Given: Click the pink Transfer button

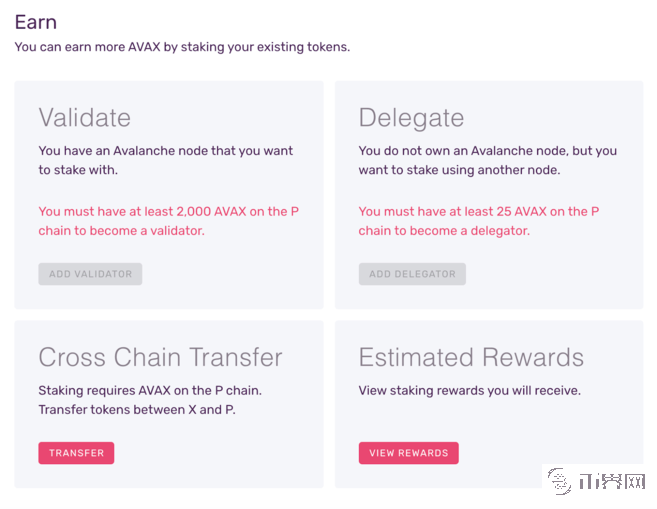Looking at the screenshot, I should (76, 453).
